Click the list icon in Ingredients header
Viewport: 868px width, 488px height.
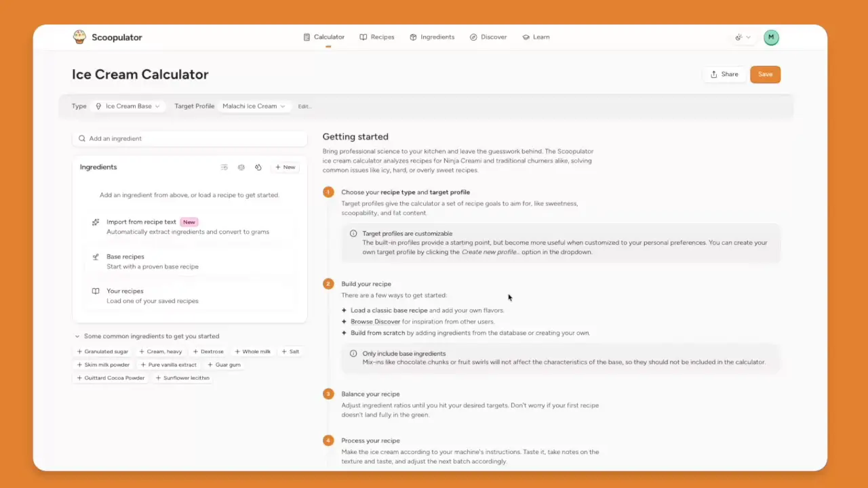224,167
